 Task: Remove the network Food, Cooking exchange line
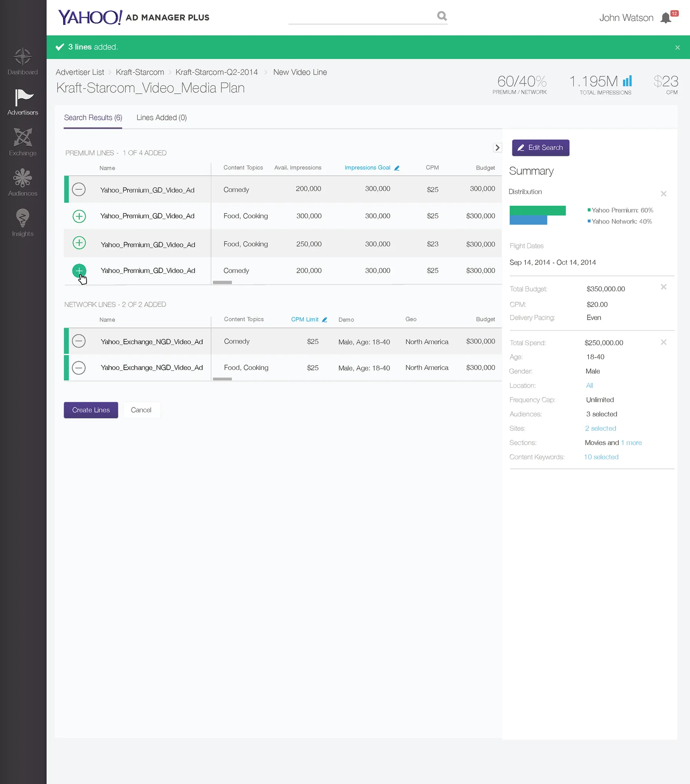[x=79, y=368]
